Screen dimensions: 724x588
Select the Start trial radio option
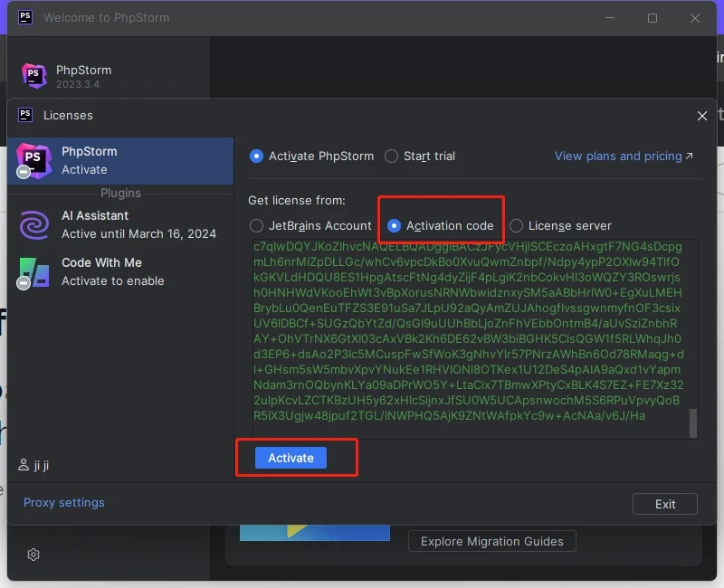point(392,156)
